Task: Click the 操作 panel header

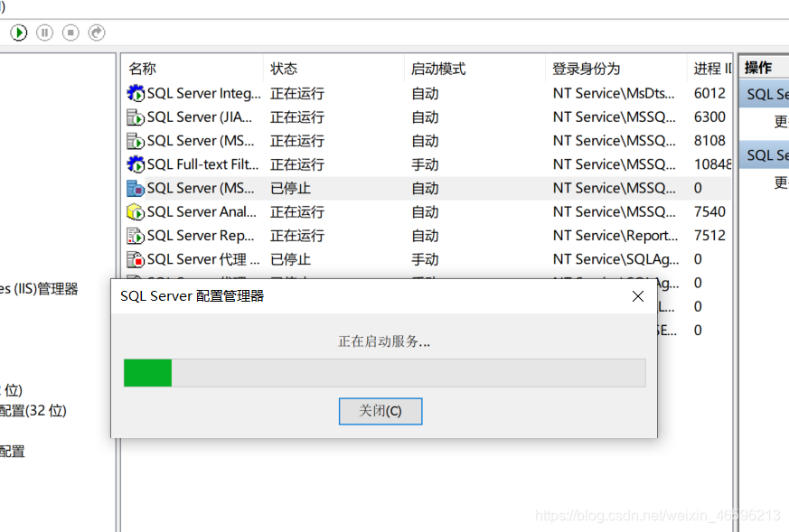Action: click(x=765, y=68)
